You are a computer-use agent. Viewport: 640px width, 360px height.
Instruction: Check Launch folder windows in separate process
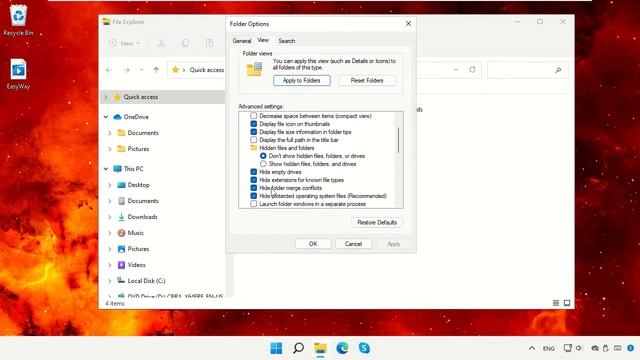click(253, 204)
